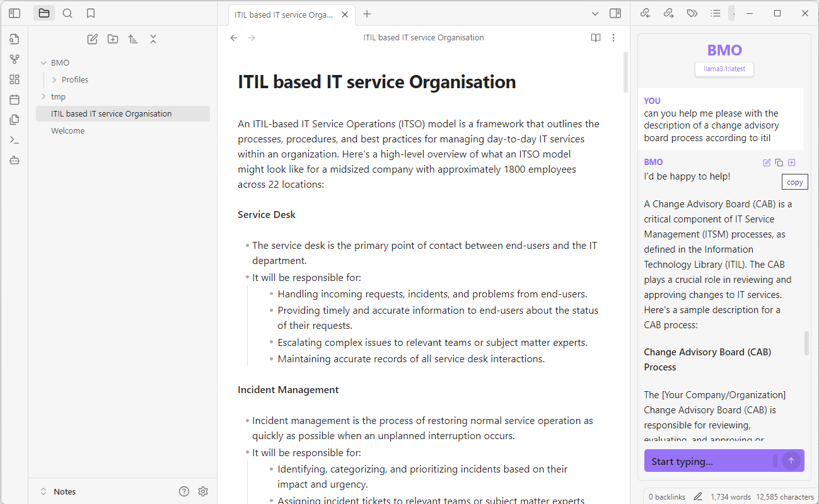
Task: Open the bookmarks pane
Action: point(91,13)
